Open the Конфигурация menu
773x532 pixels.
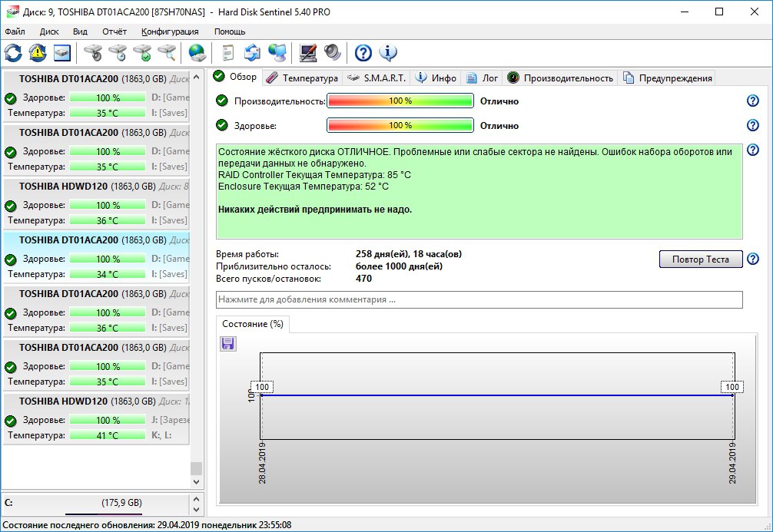[x=170, y=31]
